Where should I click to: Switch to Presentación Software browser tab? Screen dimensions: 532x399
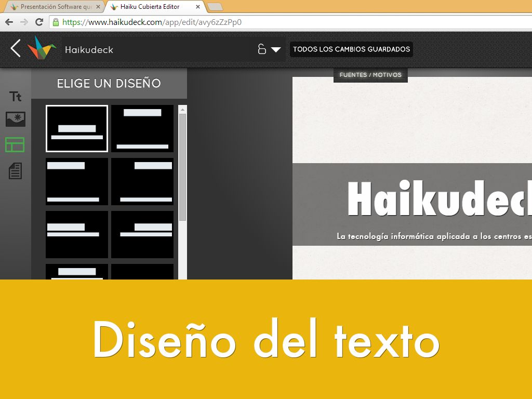[52, 7]
